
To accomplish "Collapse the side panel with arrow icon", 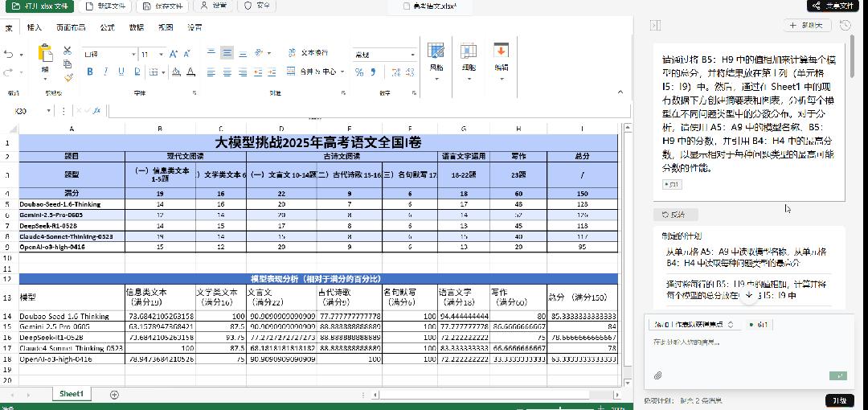I will [655, 26].
